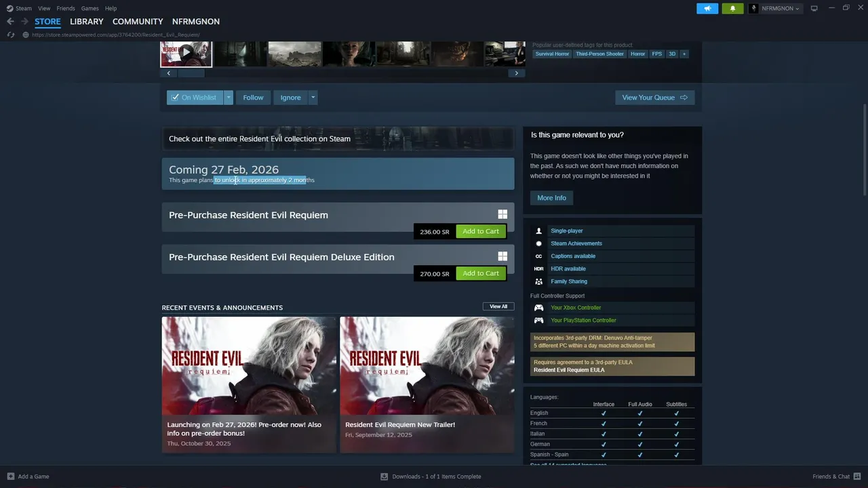Click the 3D tag

(672, 54)
